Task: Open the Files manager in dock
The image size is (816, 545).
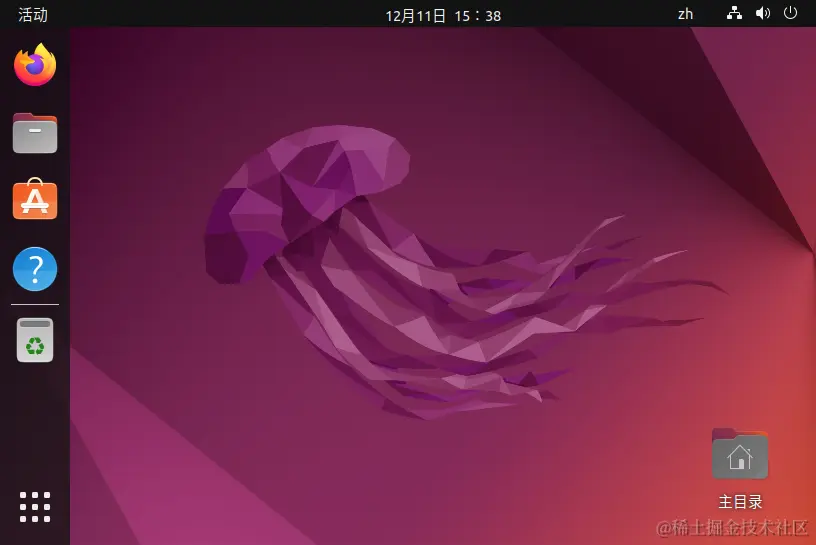Action: tap(35, 133)
